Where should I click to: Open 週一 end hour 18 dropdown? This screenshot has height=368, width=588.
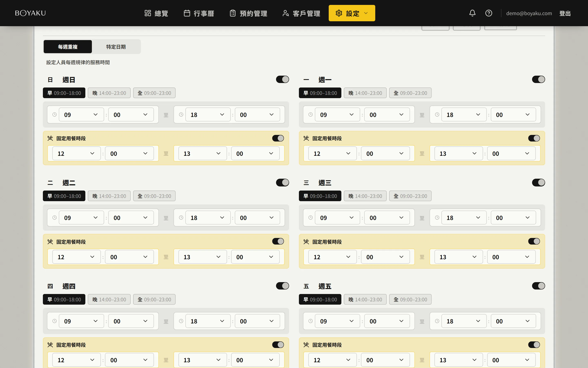pos(464,115)
